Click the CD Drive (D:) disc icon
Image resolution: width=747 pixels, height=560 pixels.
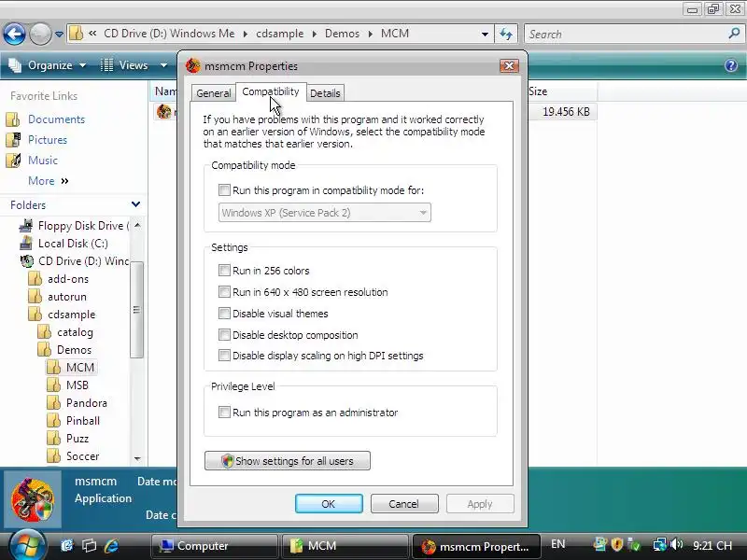[x=27, y=261]
